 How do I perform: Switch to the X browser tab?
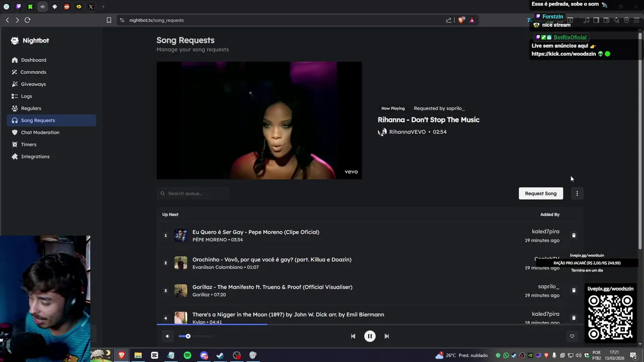(x=91, y=7)
